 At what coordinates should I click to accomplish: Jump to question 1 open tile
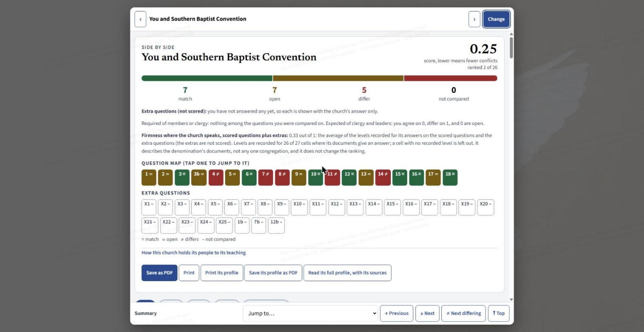coord(149,177)
